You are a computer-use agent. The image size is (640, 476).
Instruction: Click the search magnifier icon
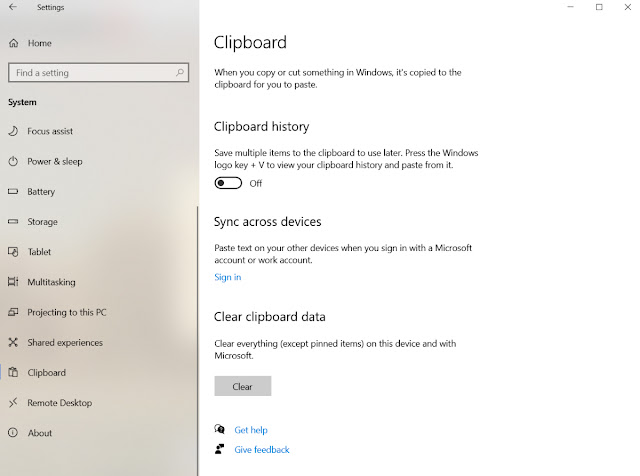pyautogui.click(x=180, y=72)
